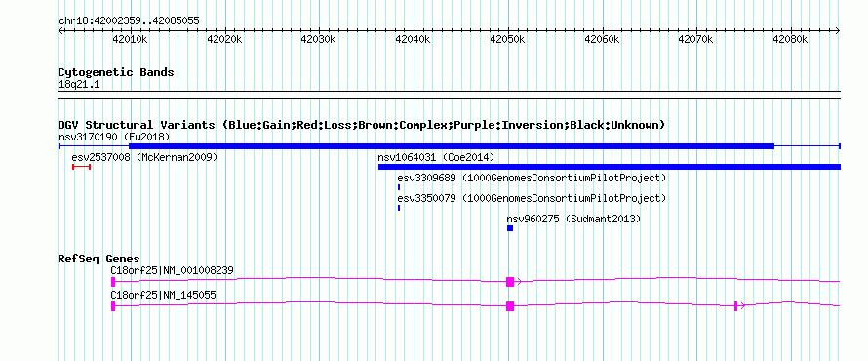Open variant nsv1064031 (Coe2014) label
This screenshot has width=868, height=361.
pos(436,158)
